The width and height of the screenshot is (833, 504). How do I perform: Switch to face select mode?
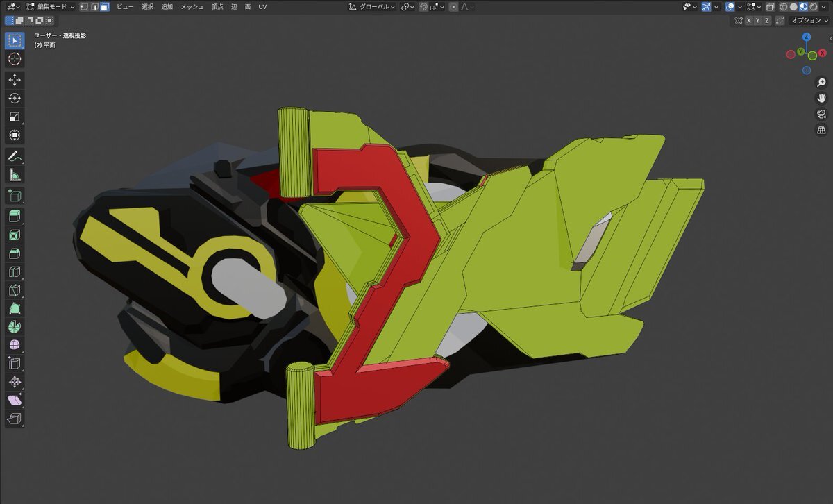pyautogui.click(x=104, y=7)
